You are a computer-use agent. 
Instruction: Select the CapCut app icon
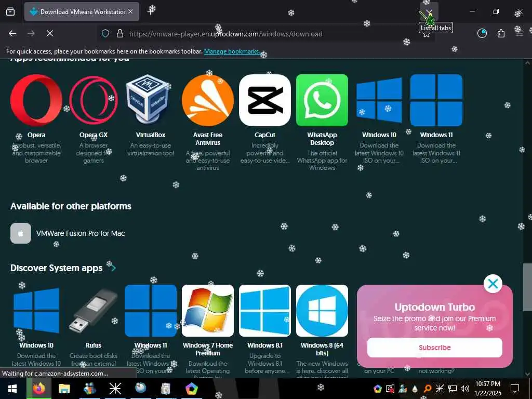click(x=265, y=100)
